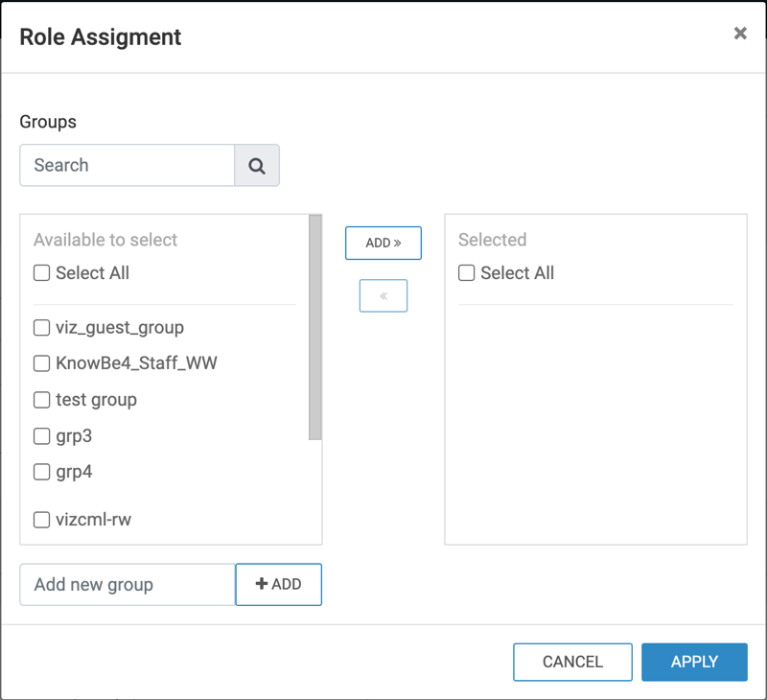Toggle the grp3 checkbox
767x700 pixels.
tap(42, 436)
